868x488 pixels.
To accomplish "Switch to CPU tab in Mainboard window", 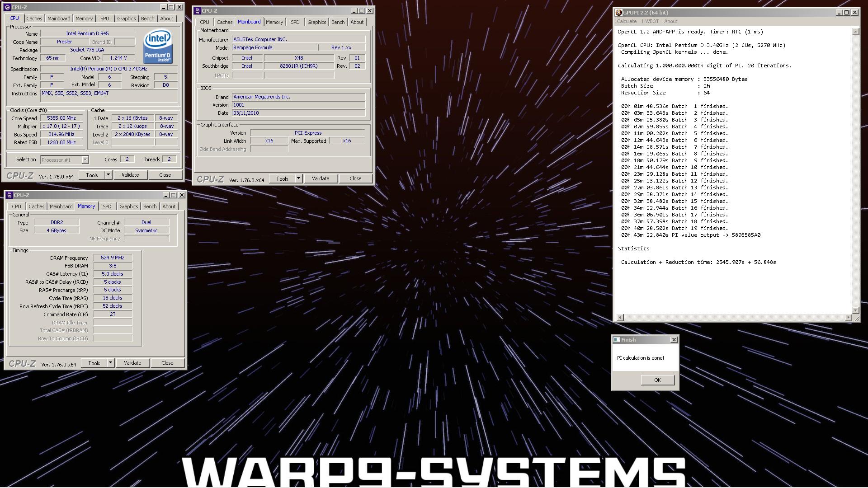I will pyautogui.click(x=204, y=22).
